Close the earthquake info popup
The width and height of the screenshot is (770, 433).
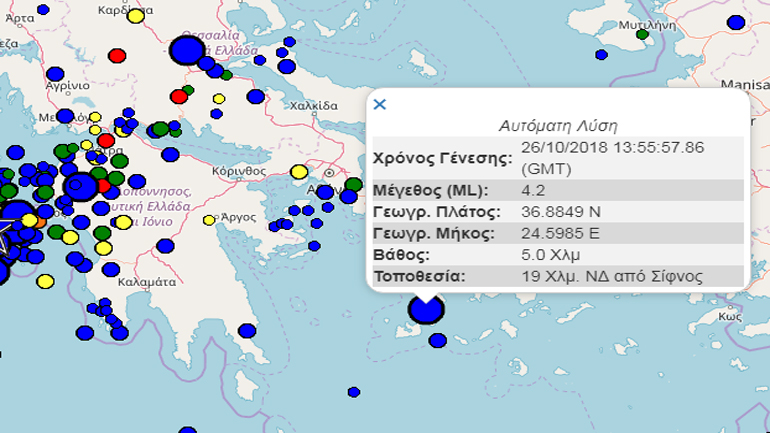[x=380, y=104]
